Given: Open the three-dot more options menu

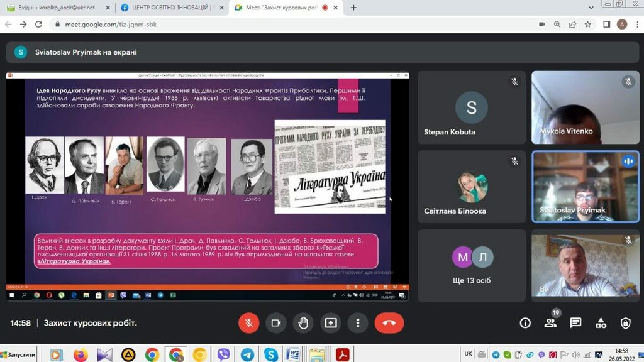Looking at the screenshot, I should [358, 323].
